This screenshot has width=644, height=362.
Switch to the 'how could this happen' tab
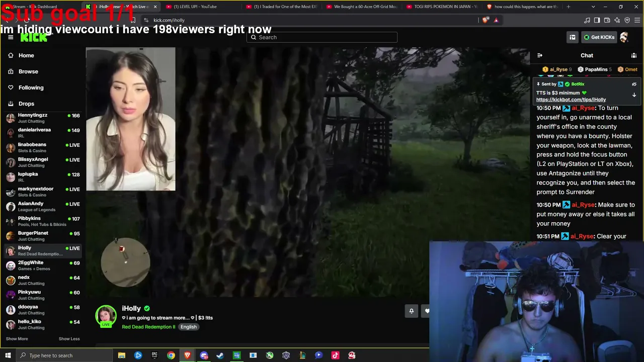pyautogui.click(x=523, y=7)
